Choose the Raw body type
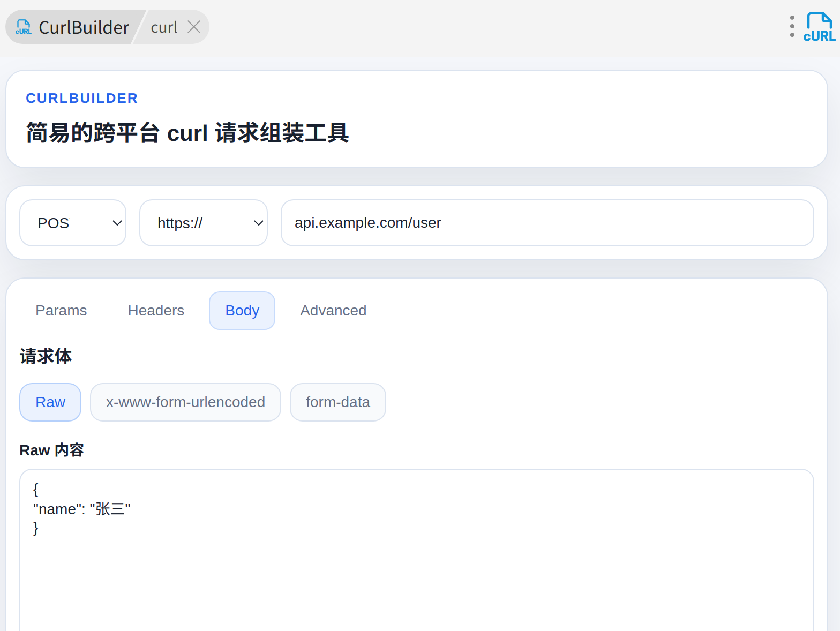840x631 pixels. [50, 402]
